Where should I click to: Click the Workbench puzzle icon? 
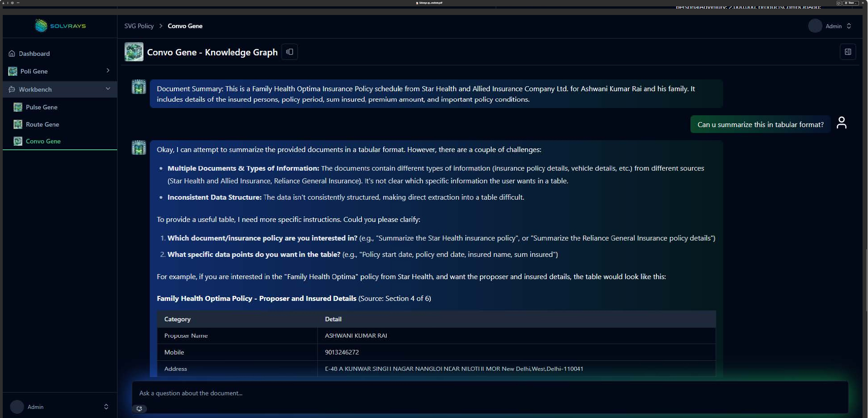[x=12, y=89]
